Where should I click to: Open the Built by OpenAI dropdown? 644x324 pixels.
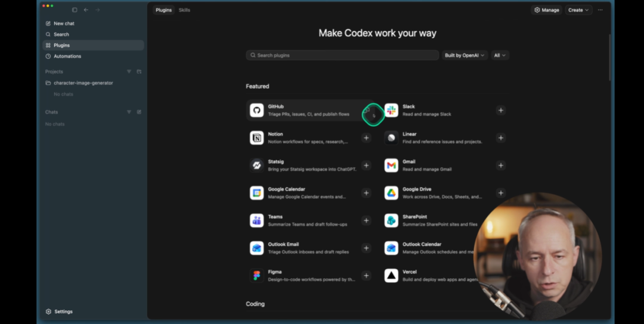click(465, 55)
